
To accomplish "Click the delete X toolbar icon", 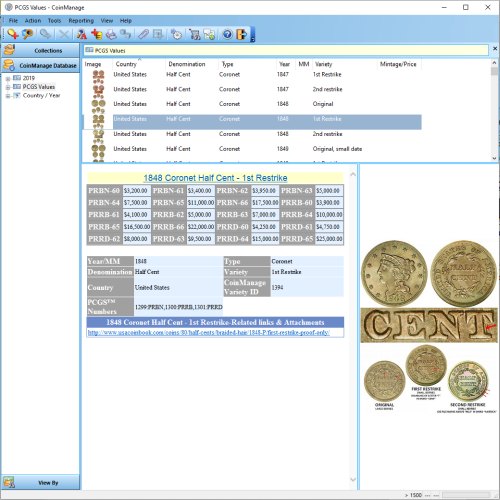I will point(63,34).
